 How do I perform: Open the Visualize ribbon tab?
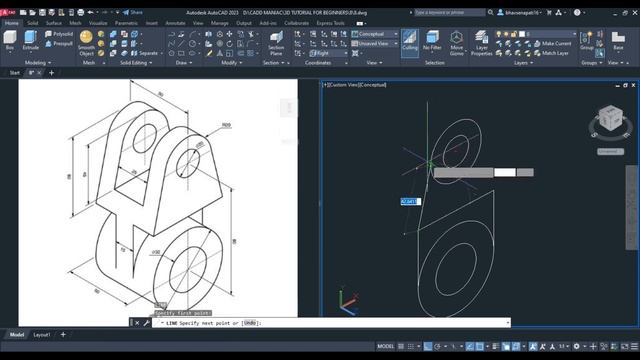click(x=98, y=23)
